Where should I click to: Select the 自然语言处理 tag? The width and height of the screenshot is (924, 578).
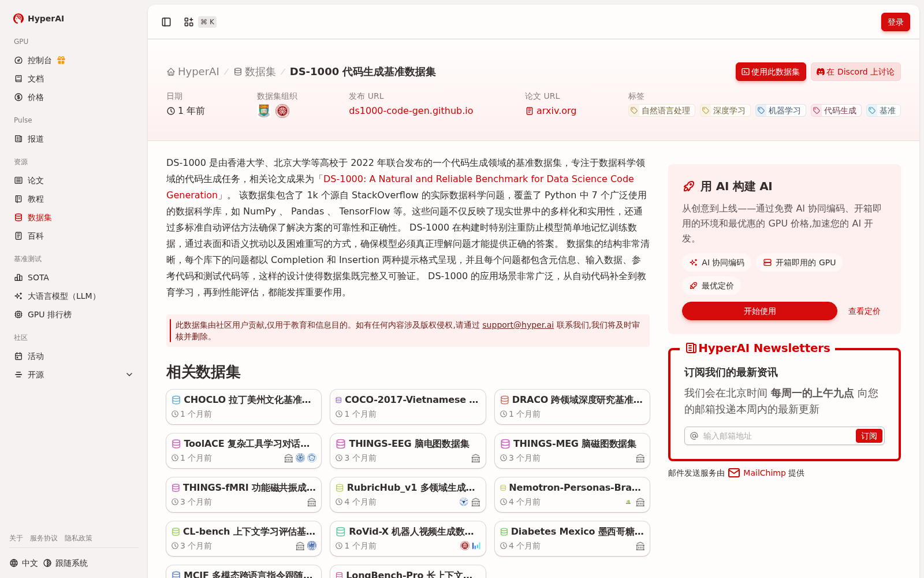coord(661,110)
